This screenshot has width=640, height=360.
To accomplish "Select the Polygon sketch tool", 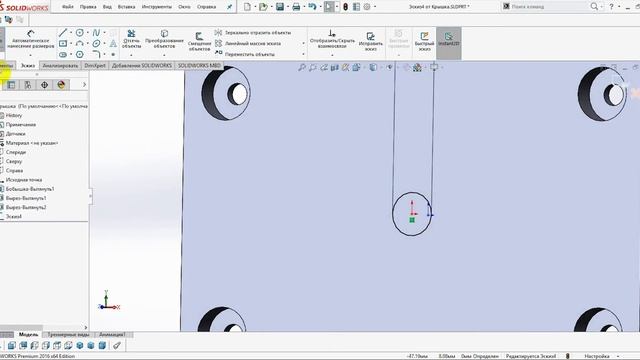I will 80,54.
